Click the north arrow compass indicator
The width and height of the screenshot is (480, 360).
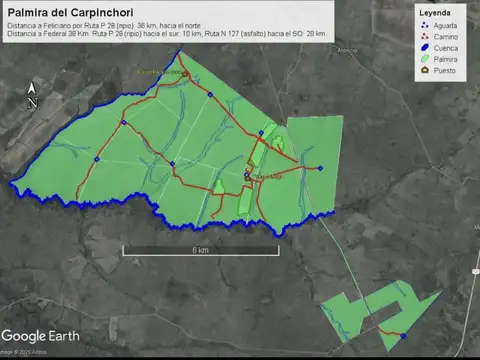point(32,95)
